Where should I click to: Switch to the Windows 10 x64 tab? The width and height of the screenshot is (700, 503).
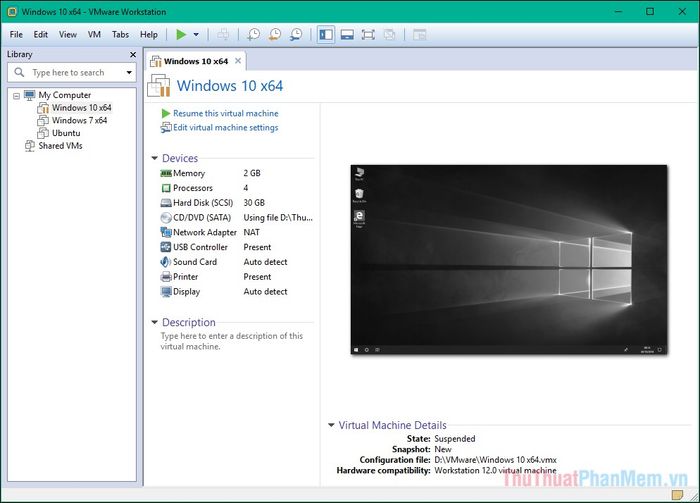tap(196, 61)
